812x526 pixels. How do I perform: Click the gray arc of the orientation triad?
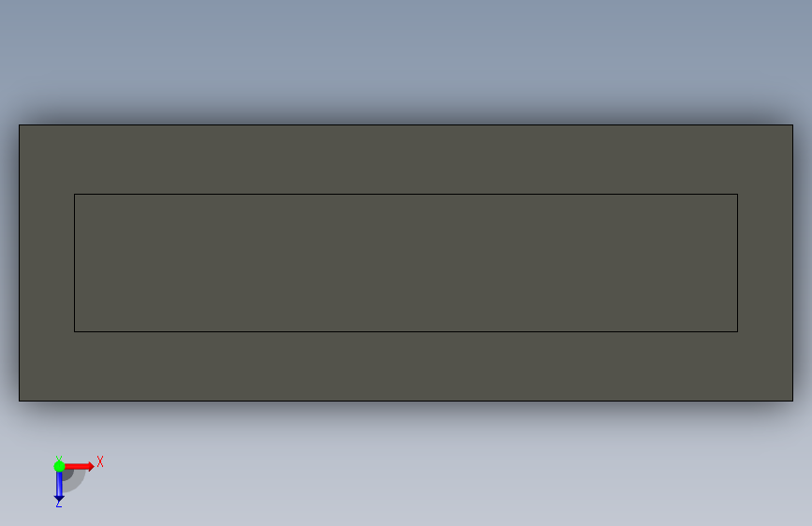76,481
